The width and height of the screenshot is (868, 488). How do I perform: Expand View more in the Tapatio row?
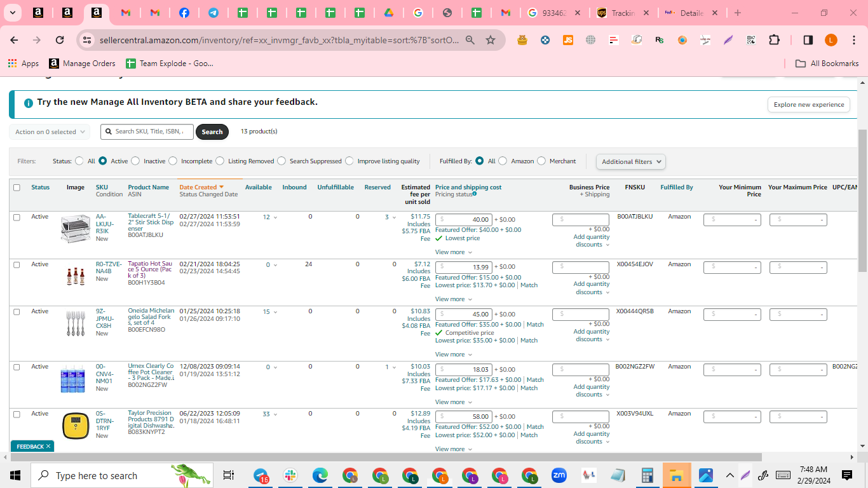pyautogui.click(x=453, y=299)
